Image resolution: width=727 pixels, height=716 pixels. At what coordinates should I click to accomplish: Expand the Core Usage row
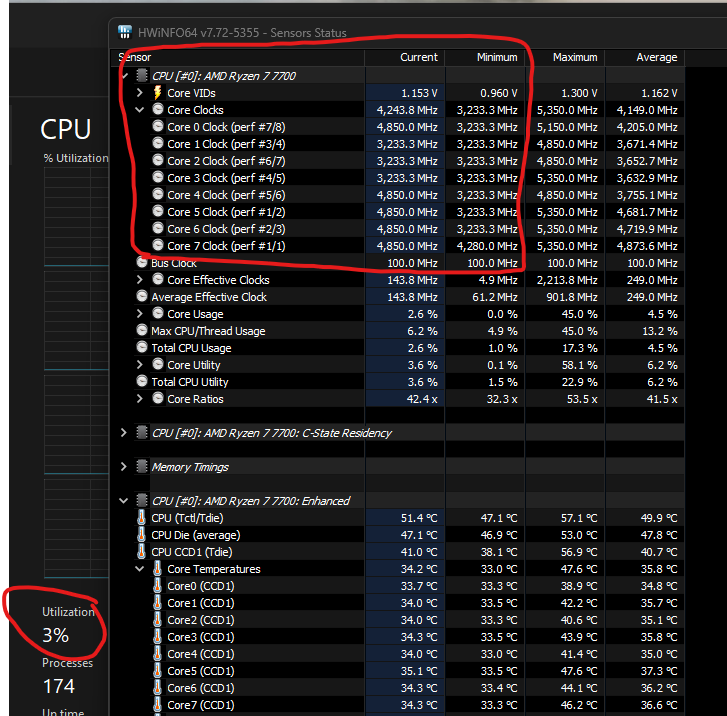(140, 313)
